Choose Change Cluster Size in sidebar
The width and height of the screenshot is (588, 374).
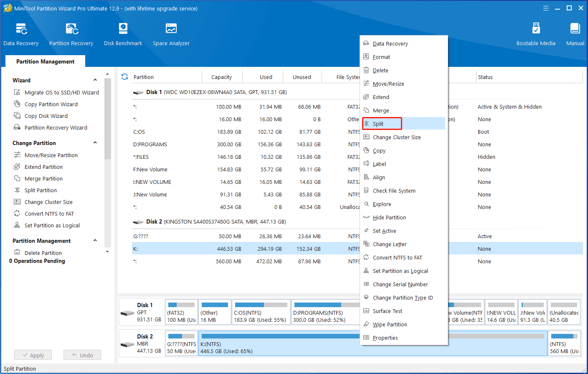(43, 202)
